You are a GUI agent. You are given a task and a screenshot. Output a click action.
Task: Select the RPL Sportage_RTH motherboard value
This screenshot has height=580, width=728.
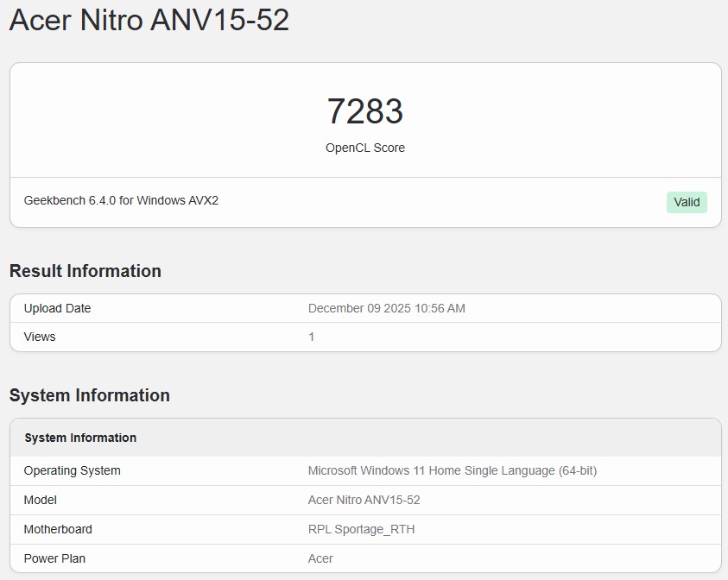pos(361,529)
